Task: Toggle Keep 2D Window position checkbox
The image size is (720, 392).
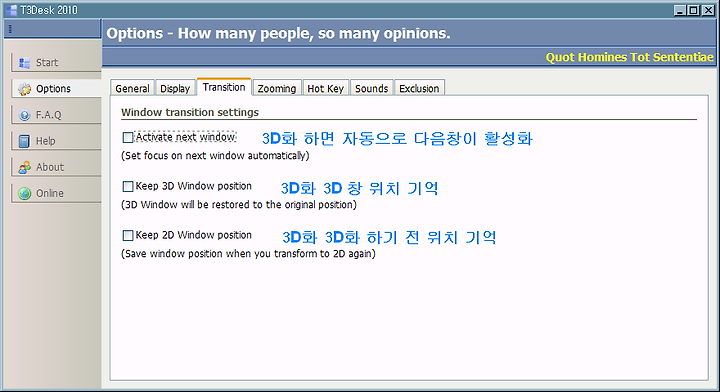Action: 128,235
